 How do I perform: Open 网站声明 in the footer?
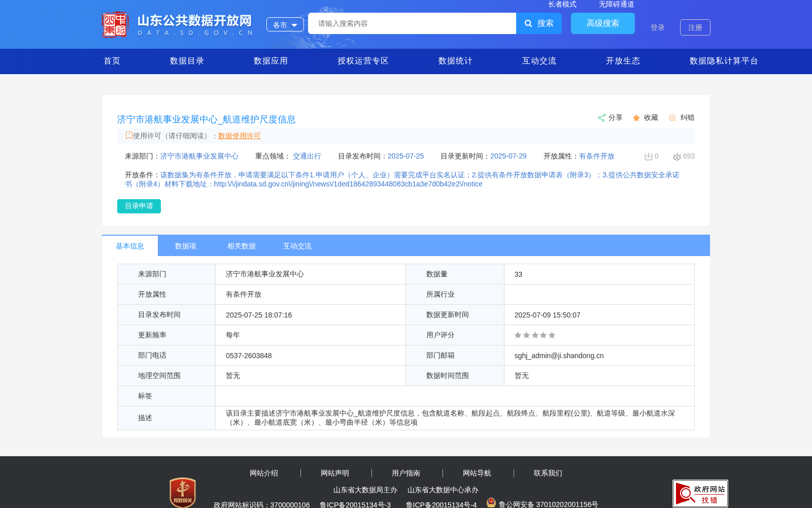pyautogui.click(x=335, y=473)
